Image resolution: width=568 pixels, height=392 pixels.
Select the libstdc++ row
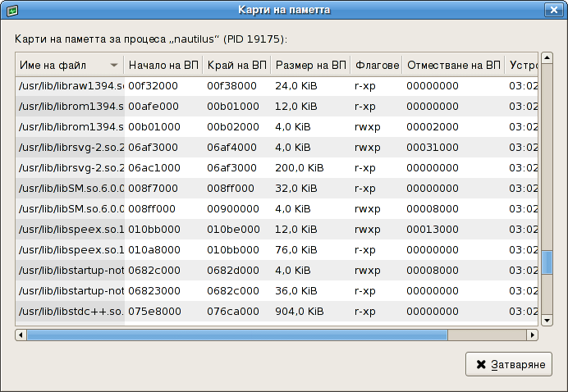[246, 312]
